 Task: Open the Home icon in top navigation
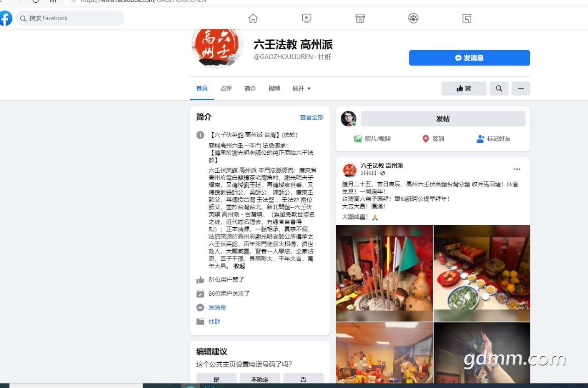[253, 18]
